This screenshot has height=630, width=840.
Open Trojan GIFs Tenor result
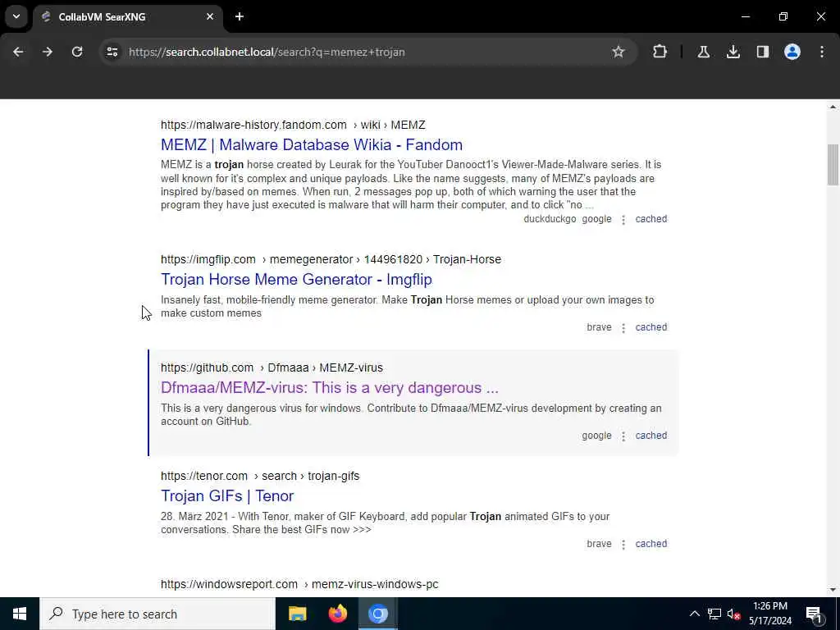point(227,495)
